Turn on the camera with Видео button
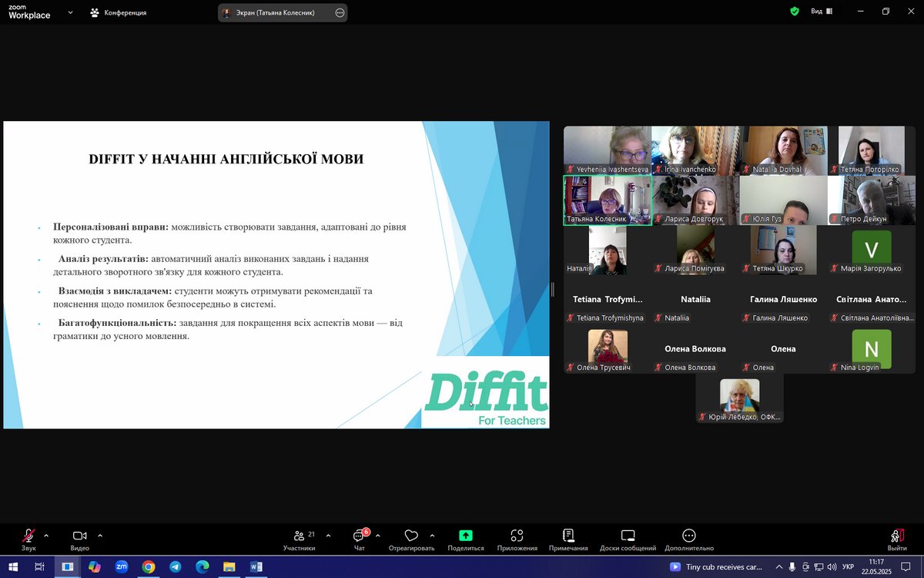 click(80, 539)
